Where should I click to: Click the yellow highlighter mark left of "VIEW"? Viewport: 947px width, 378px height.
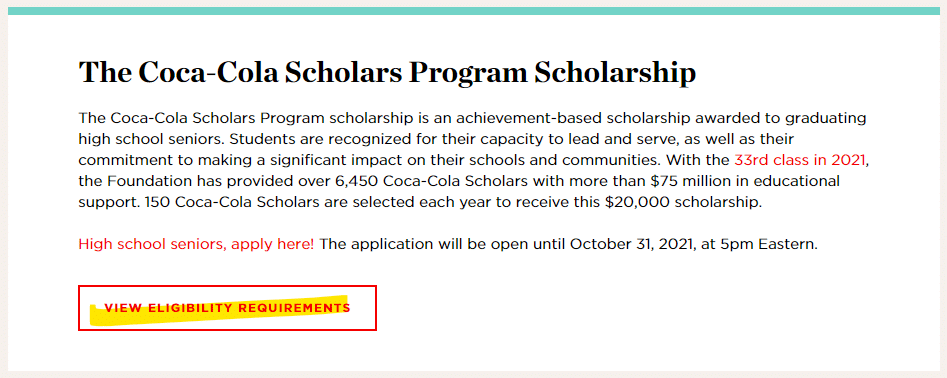[x=97, y=315]
